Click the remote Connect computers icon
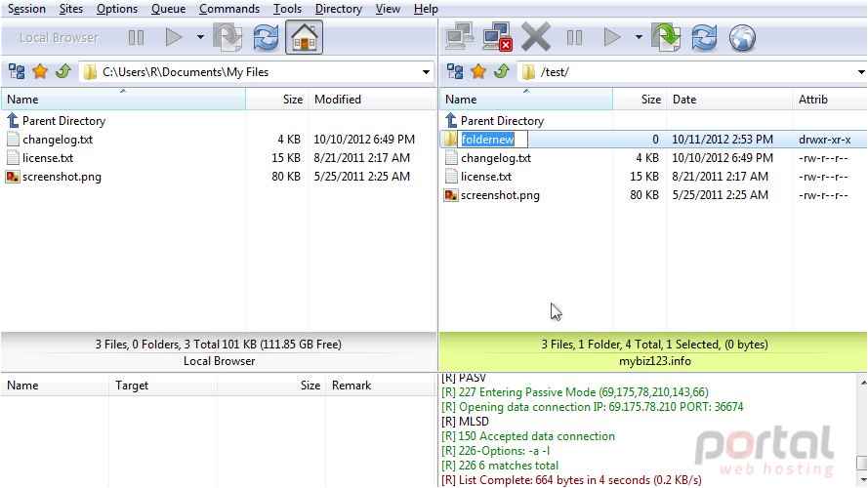Image resolution: width=868 pixels, height=488 pixels. tap(460, 37)
